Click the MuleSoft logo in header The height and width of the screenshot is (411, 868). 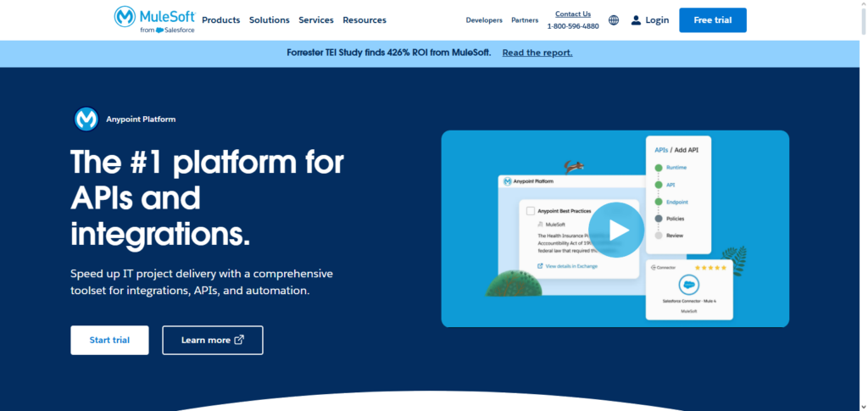154,19
